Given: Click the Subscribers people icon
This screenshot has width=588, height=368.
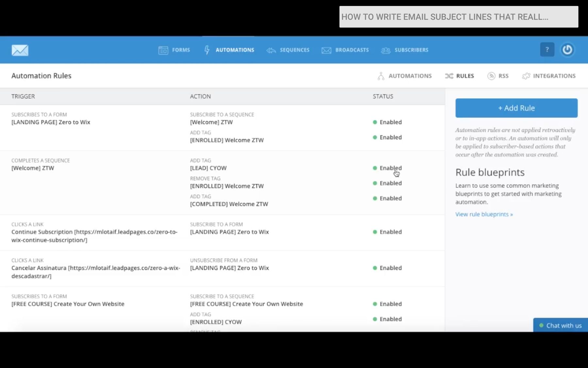Looking at the screenshot, I should pos(386,50).
